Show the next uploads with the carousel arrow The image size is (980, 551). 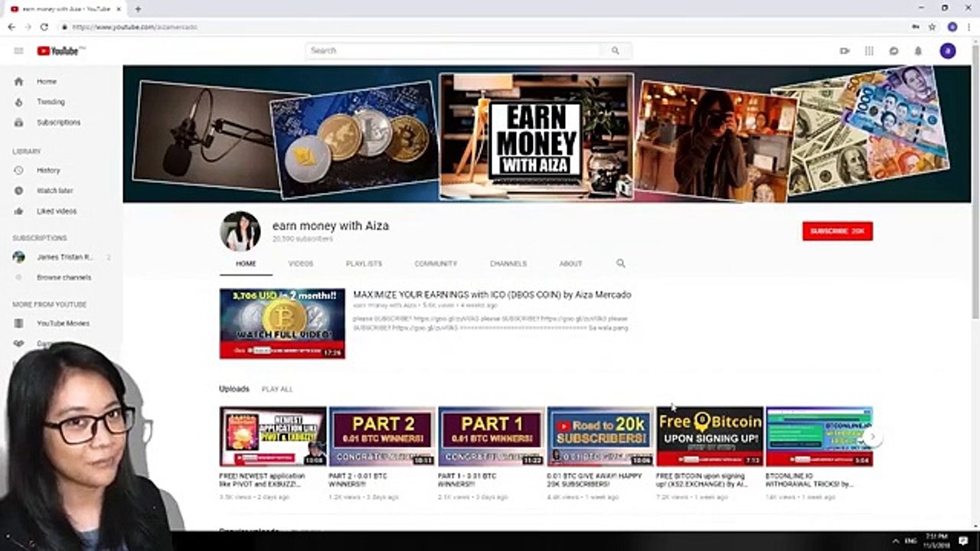coord(872,437)
